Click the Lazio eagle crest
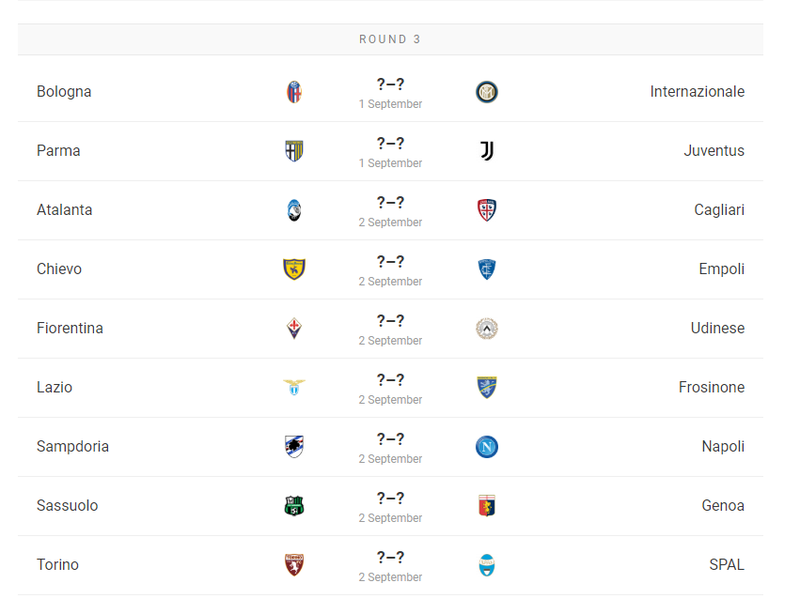Screen dimensions: 800x614 point(294,387)
